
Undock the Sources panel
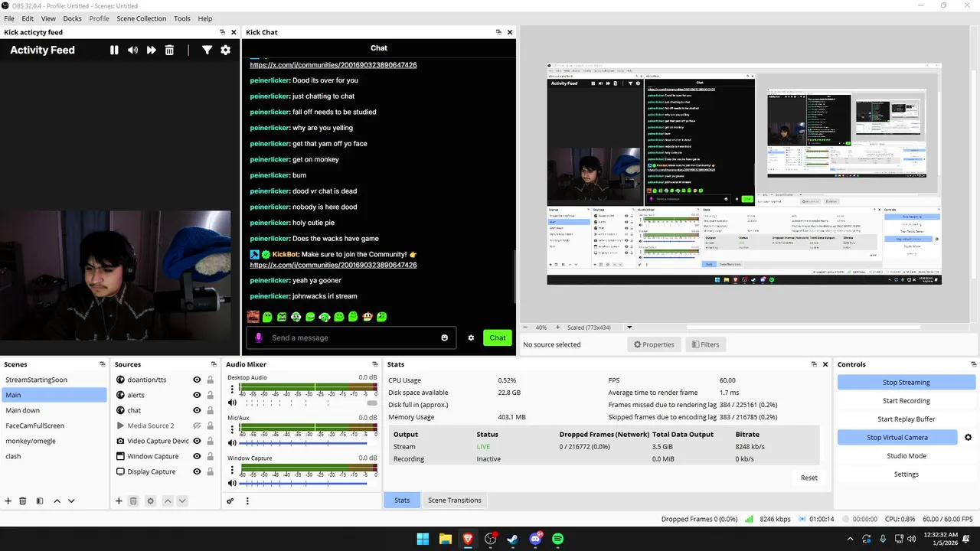point(214,364)
